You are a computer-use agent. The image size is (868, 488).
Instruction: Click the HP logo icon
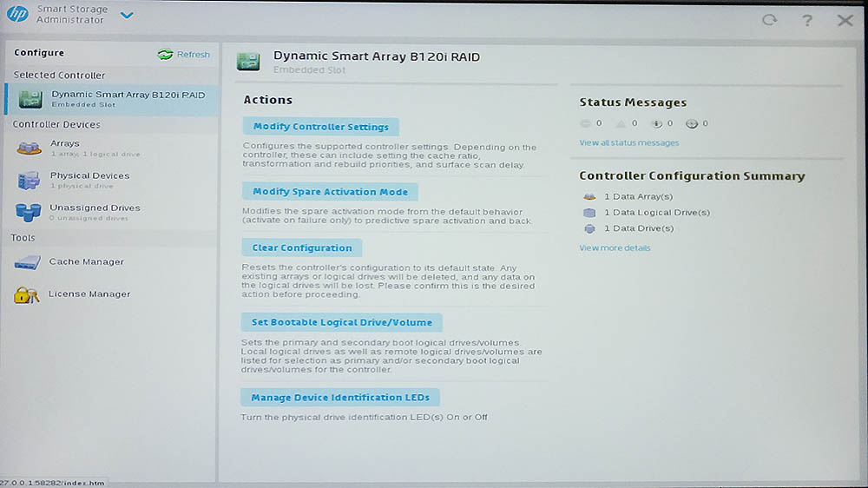(17, 14)
